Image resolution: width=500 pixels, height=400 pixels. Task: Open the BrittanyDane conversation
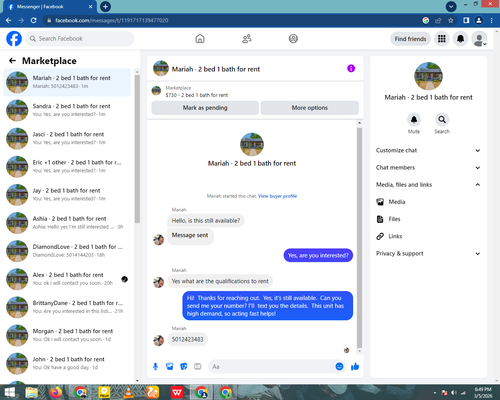tap(67, 307)
